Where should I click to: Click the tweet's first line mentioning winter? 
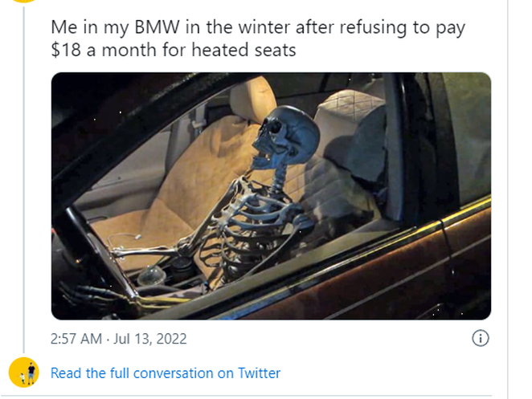pos(257,26)
